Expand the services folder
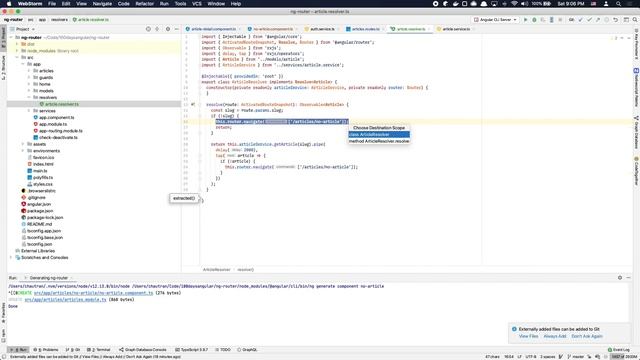The height and width of the screenshot is (360, 640). pyautogui.click(x=29, y=111)
